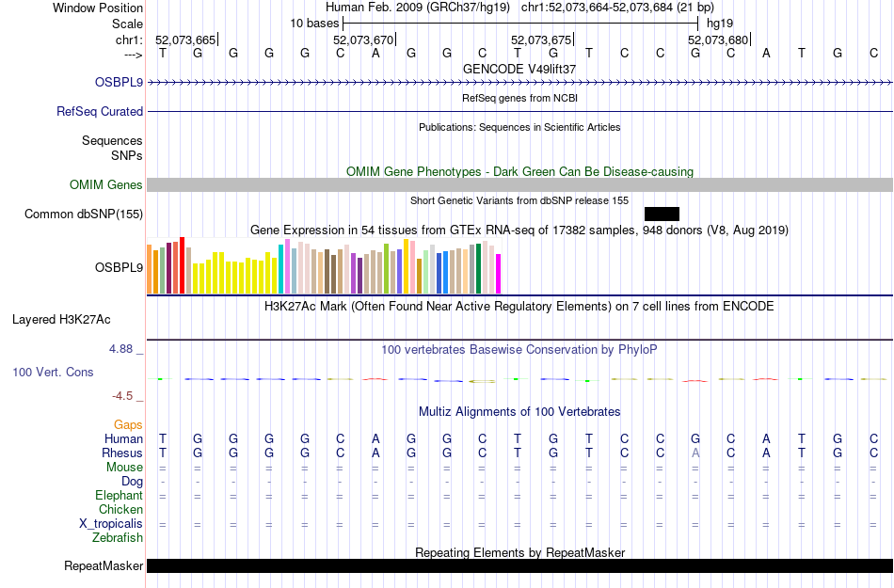Click the Elephant species label
Viewport: 894px width, 588px height.
(x=119, y=495)
